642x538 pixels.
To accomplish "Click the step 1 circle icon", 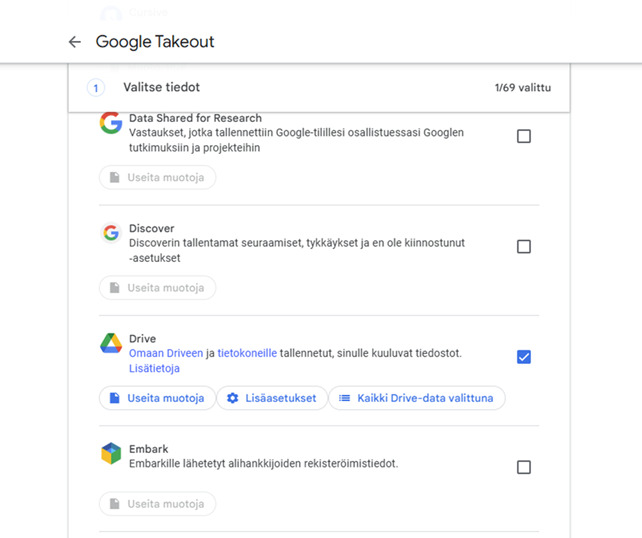I will tap(96, 88).
